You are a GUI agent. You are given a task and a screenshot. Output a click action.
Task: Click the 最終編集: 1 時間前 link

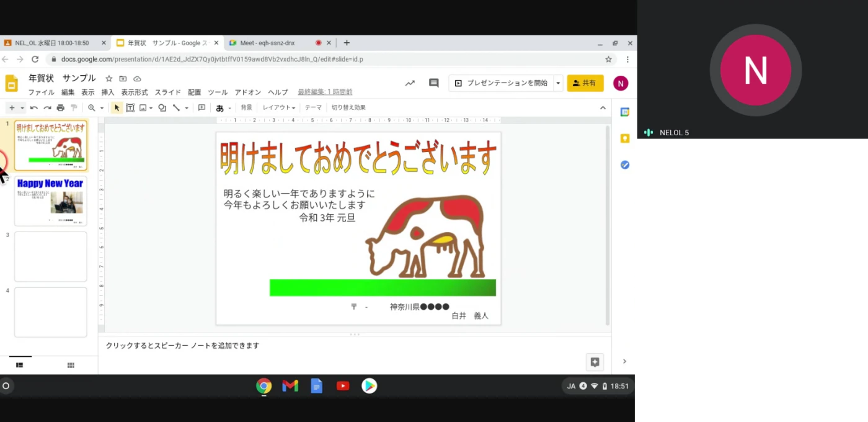pyautogui.click(x=325, y=92)
